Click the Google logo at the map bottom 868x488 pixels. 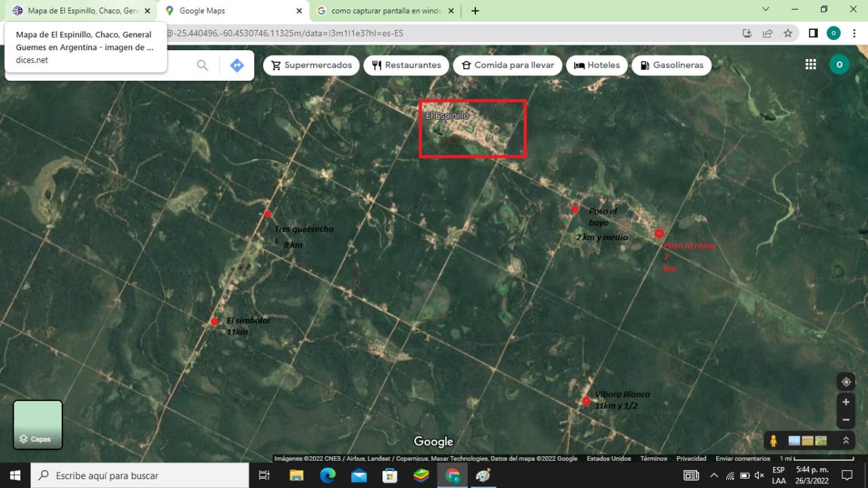pos(433,442)
